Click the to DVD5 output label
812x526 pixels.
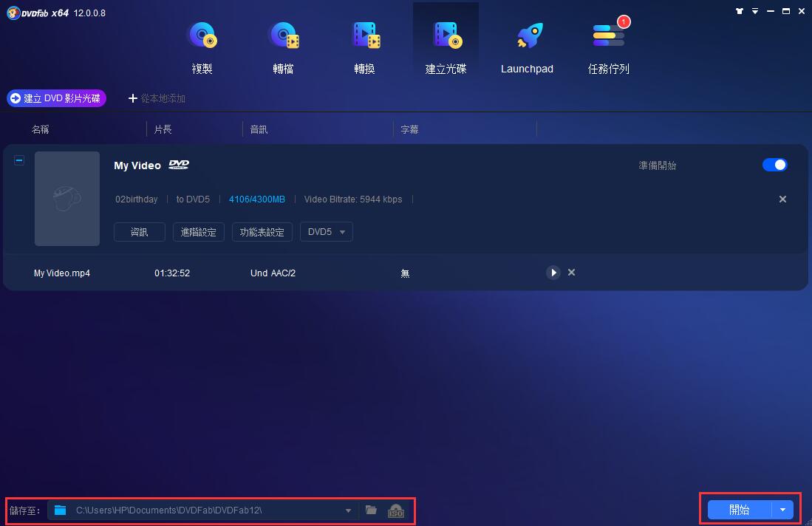pyautogui.click(x=193, y=199)
